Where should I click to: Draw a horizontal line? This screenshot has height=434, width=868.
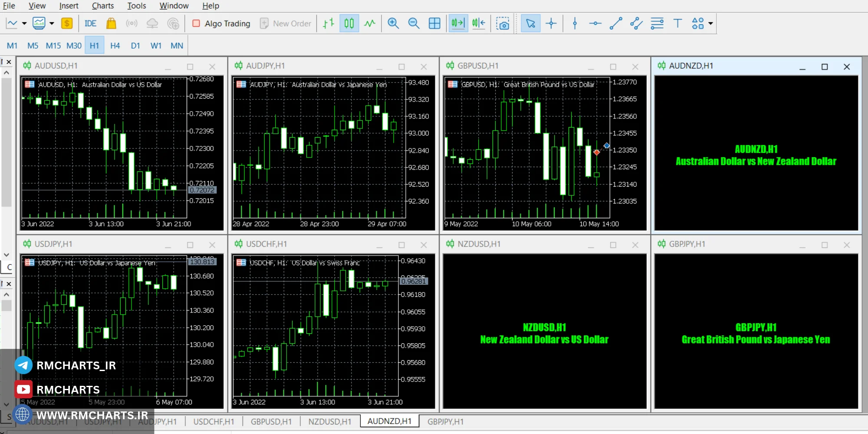tap(595, 23)
